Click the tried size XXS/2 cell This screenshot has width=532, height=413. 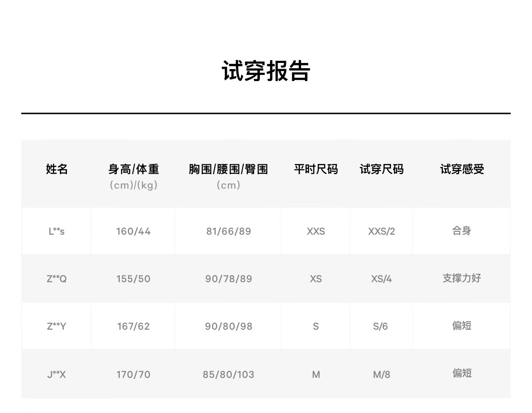381,231
